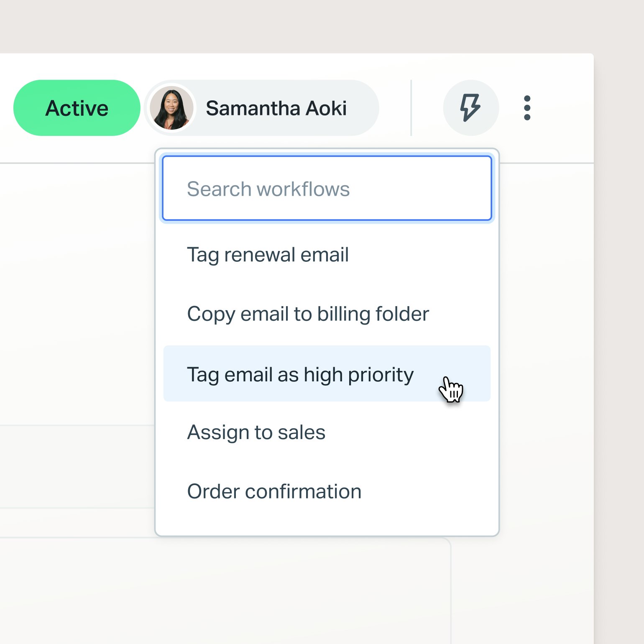Open the workflows lightning bolt menu

tap(471, 108)
